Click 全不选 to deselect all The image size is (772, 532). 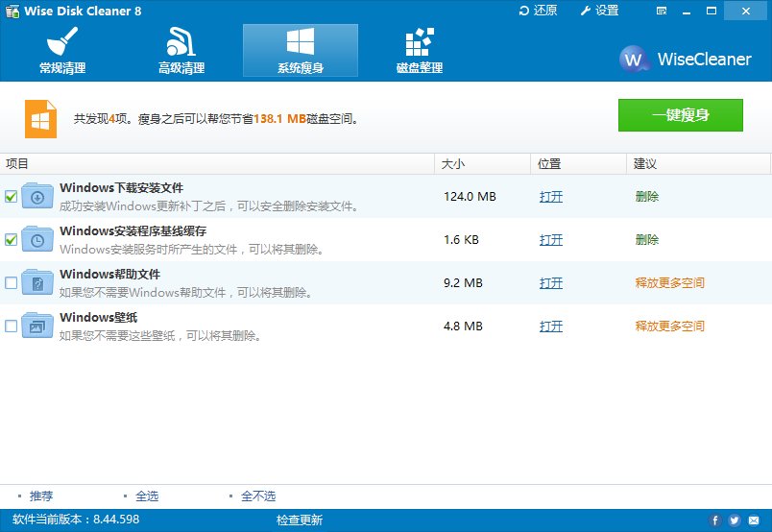pyautogui.click(x=258, y=496)
